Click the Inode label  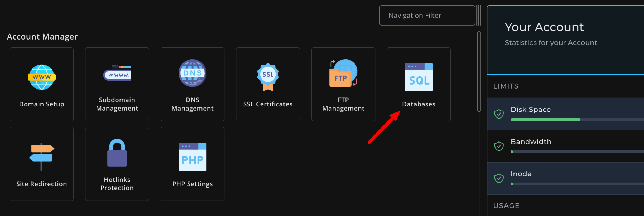coord(521,174)
